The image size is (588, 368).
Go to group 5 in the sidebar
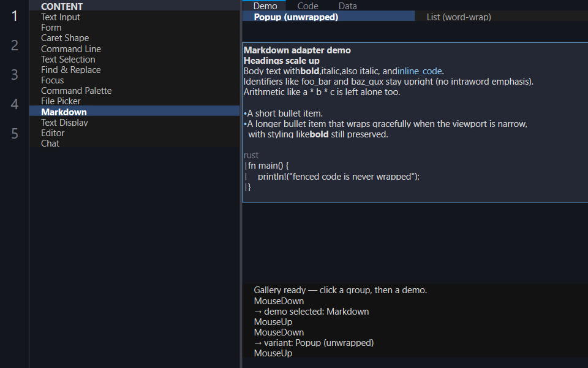(15, 133)
